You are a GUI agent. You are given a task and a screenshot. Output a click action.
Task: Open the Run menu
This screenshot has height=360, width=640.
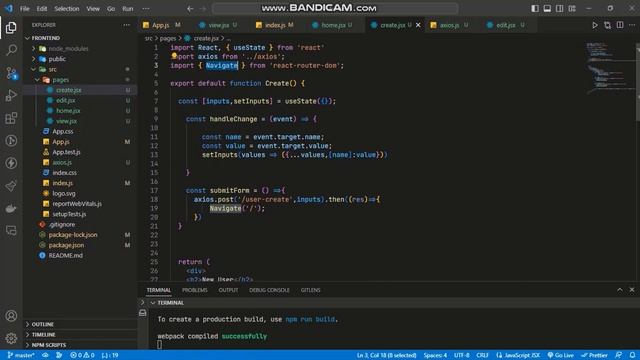click(x=128, y=9)
